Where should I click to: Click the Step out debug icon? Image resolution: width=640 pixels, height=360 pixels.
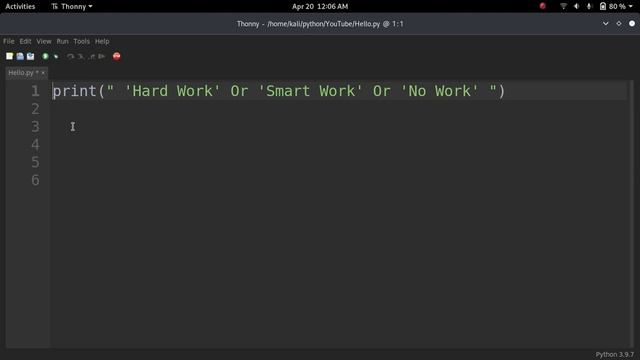pos(91,56)
